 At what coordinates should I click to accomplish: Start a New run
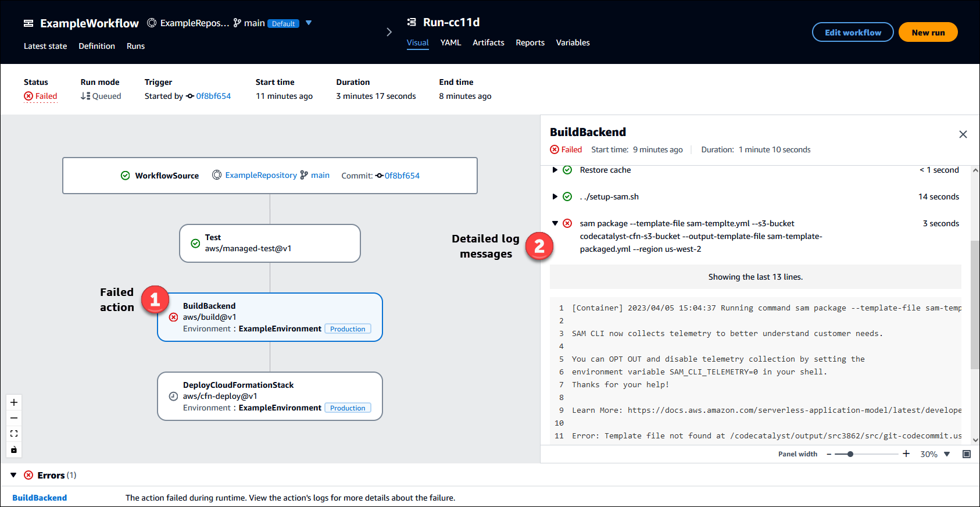[x=928, y=33]
